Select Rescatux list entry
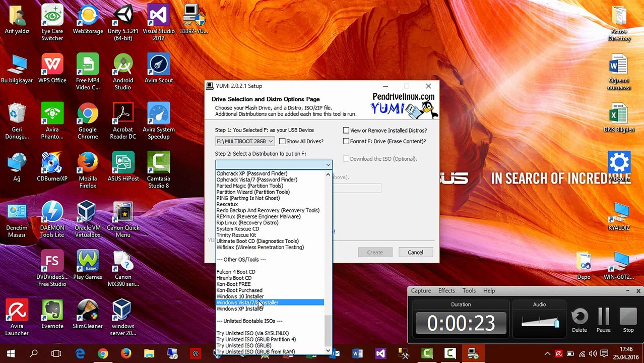Image resolution: width=644 pixels, height=363 pixels. (x=270, y=204)
